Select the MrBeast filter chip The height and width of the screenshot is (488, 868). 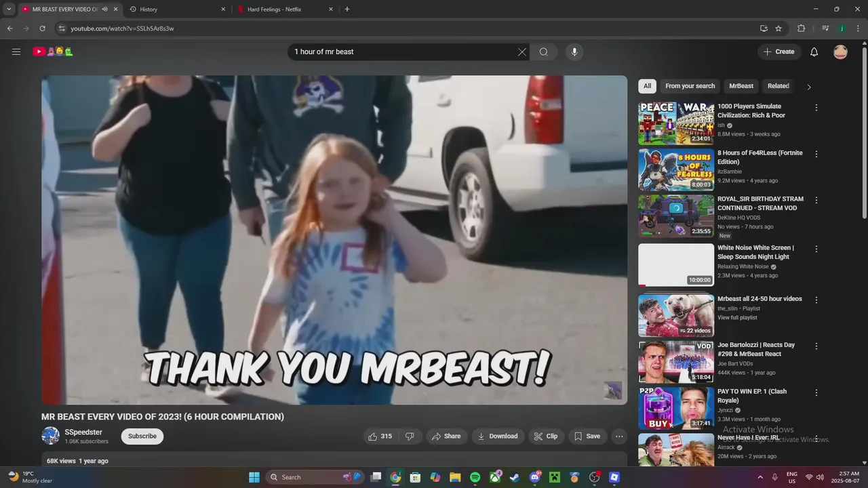741,86
